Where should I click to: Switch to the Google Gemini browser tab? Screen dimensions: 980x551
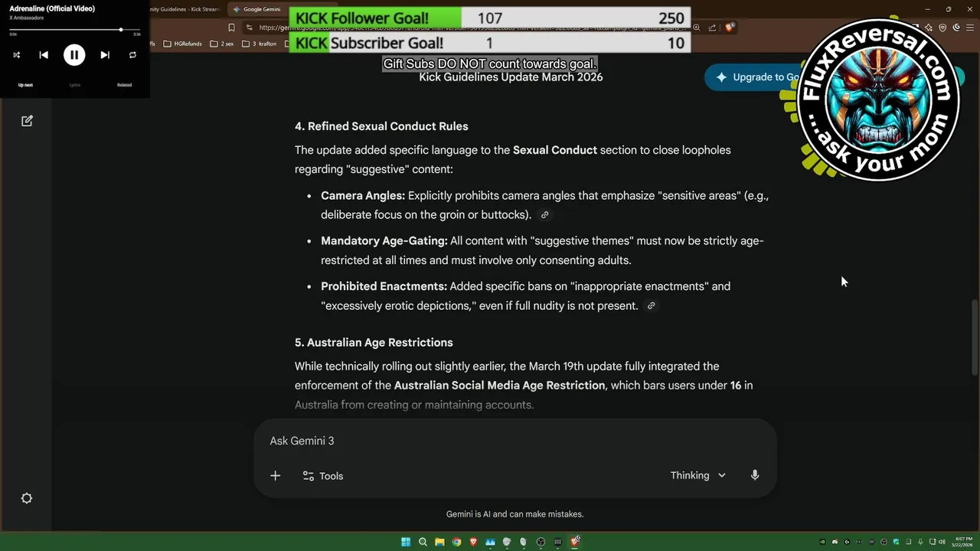pos(259,9)
